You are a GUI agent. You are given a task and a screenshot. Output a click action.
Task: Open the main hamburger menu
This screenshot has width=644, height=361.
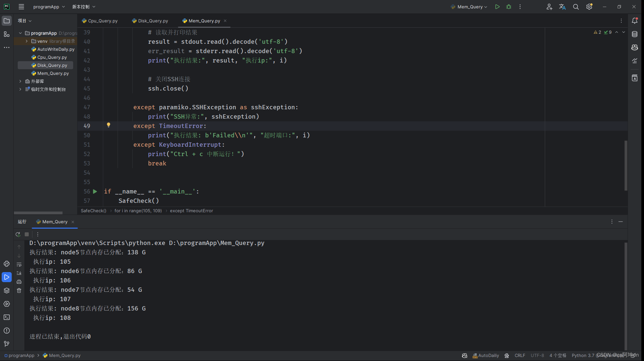(21, 7)
